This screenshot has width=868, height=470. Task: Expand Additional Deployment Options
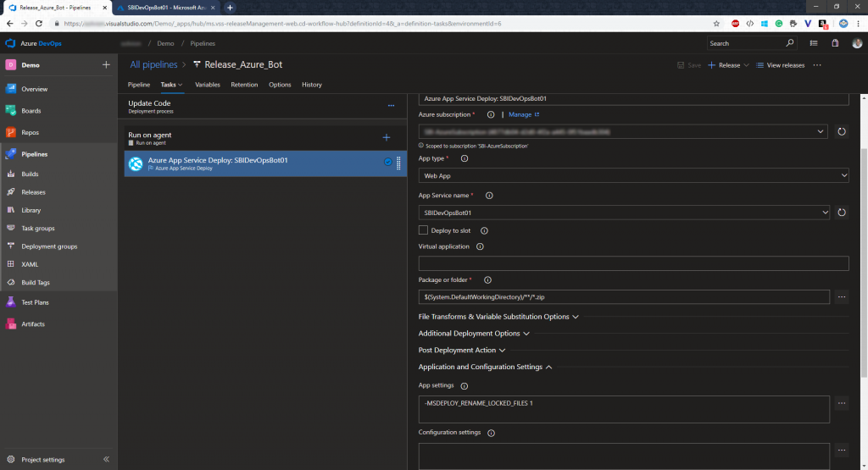[x=474, y=334]
